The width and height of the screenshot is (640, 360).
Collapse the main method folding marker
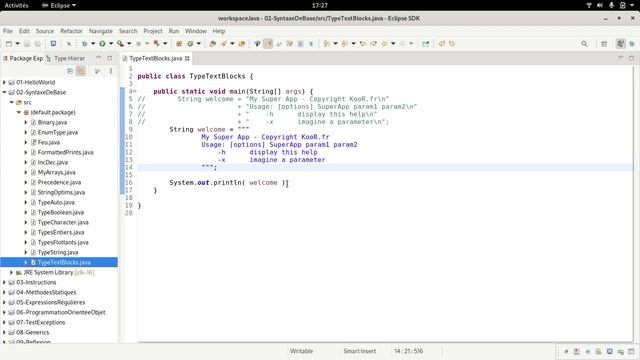134,91
